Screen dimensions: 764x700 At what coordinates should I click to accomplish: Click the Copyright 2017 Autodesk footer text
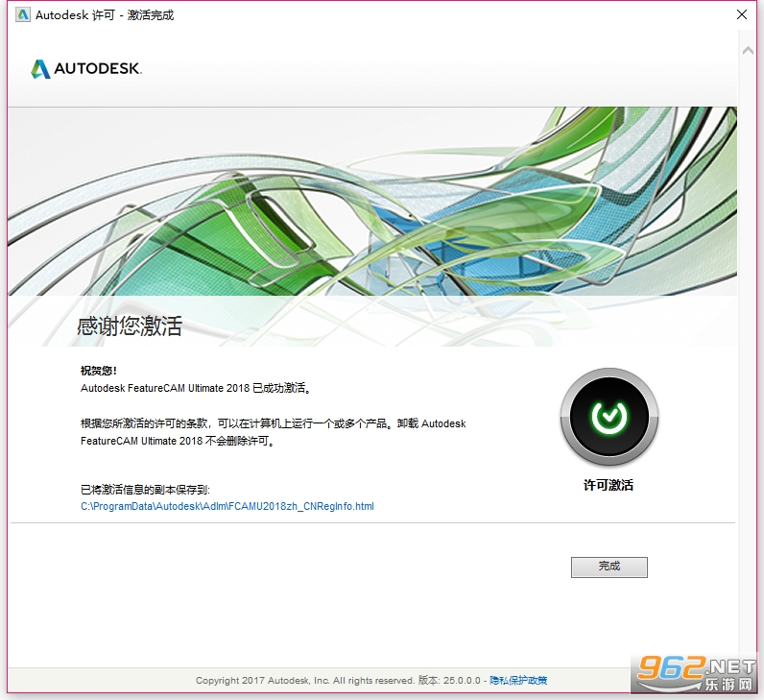pyautogui.click(x=304, y=680)
